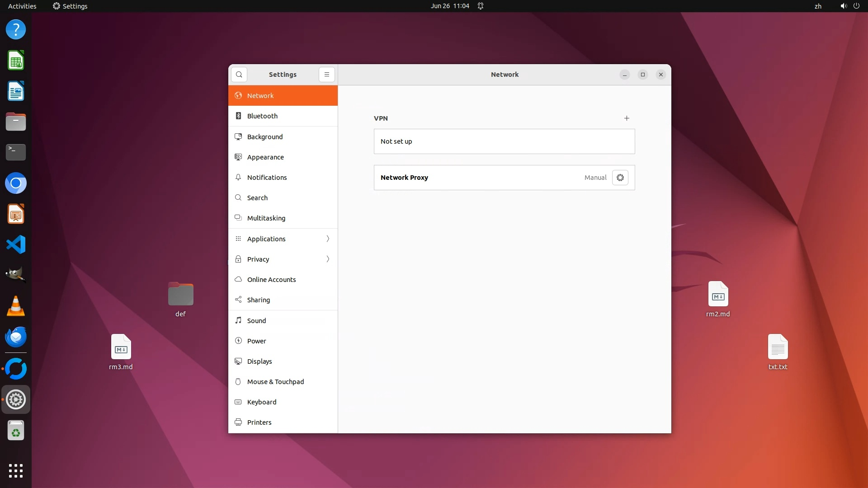Image resolution: width=868 pixels, height=488 pixels.
Task: Open the Settings hamburger menu
Action: coord(326,75)
